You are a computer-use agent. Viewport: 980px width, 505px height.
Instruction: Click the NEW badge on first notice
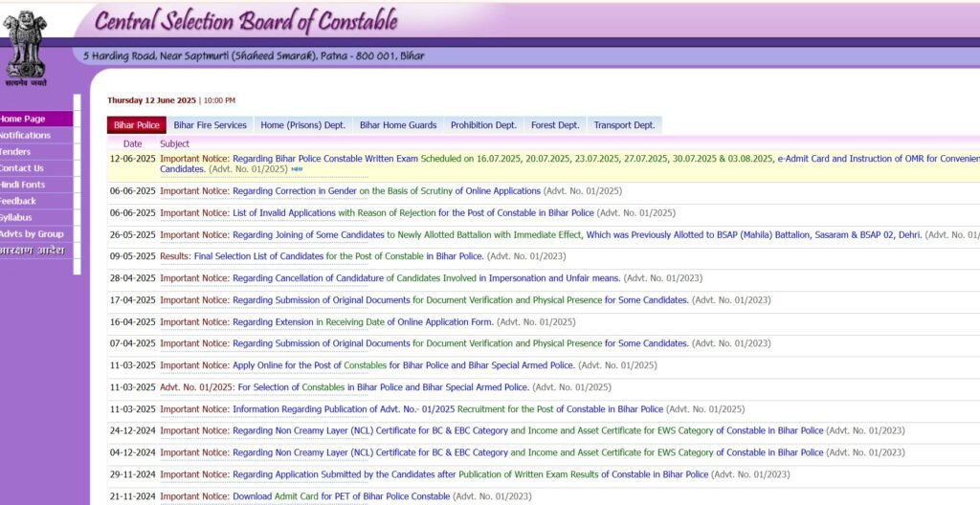[x=297, y=169]
